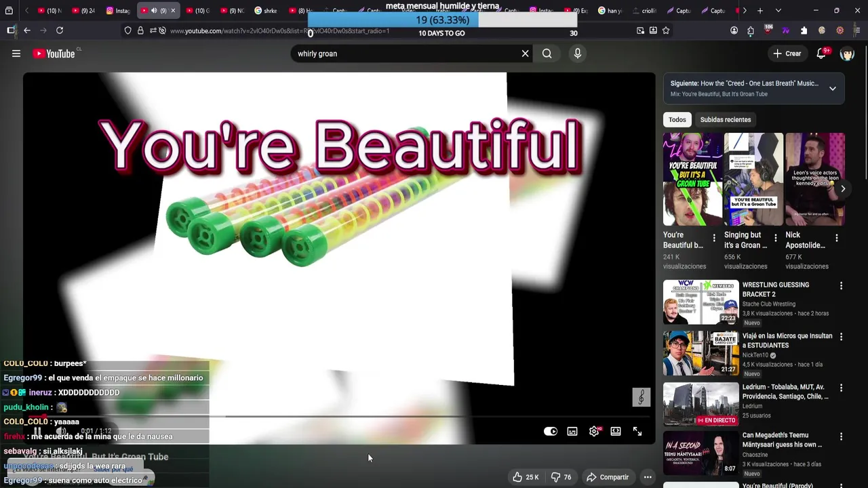
Task: Open the notifications bell
Action: point(821,54)
